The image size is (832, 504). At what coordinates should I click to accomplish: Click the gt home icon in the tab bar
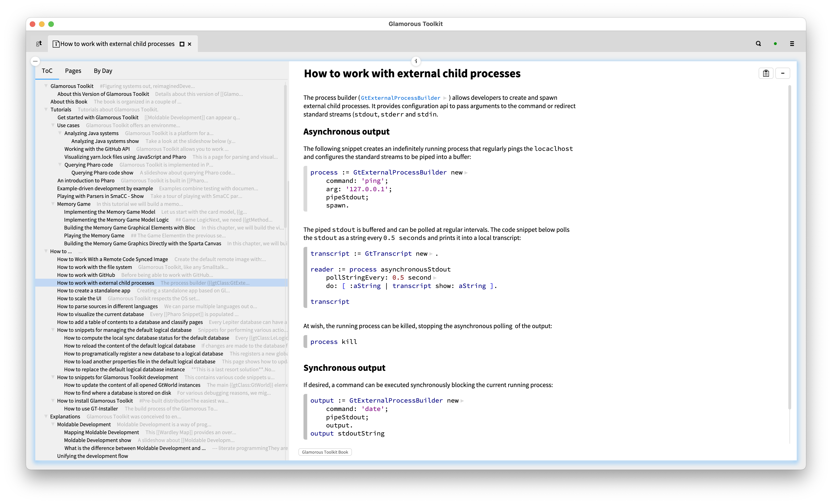(x=39, y=44)
